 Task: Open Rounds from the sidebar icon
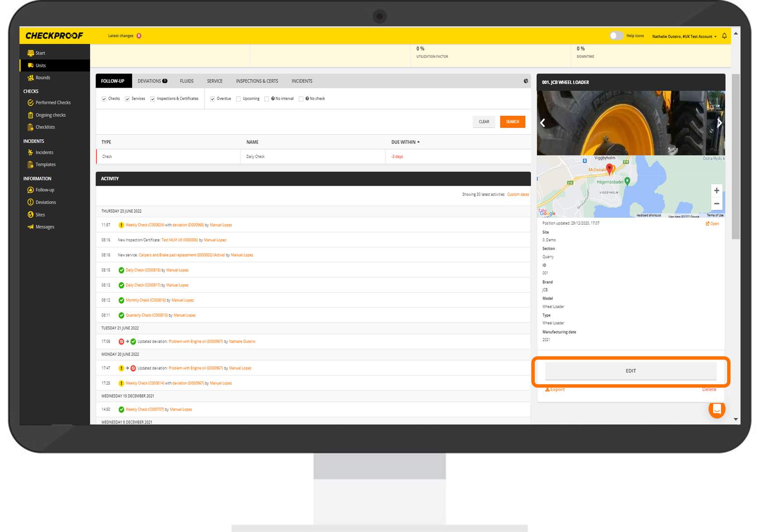(x=30, y=78)
